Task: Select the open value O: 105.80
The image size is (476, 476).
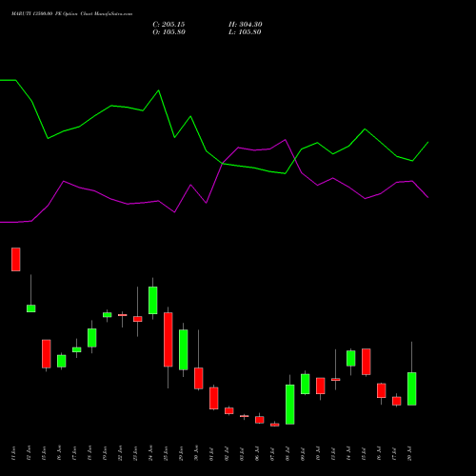Action: point(169,32)
